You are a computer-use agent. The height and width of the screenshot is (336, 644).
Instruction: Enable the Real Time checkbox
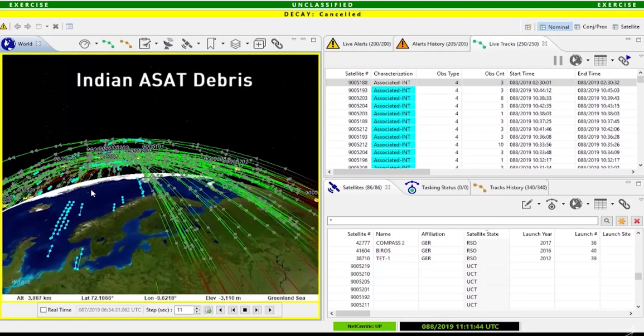click(x=43, y=310)
